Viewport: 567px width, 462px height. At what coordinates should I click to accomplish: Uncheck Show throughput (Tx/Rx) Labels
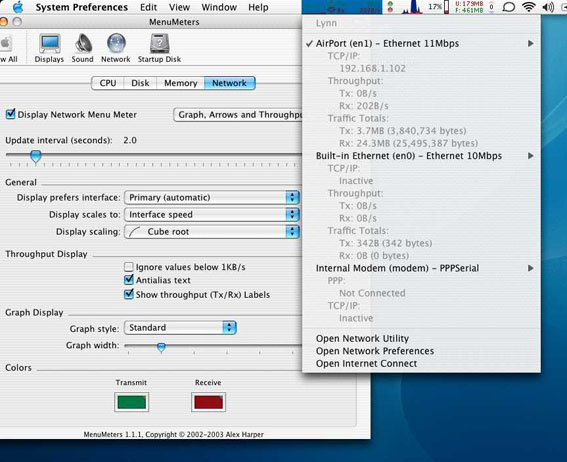click(128, 294)
